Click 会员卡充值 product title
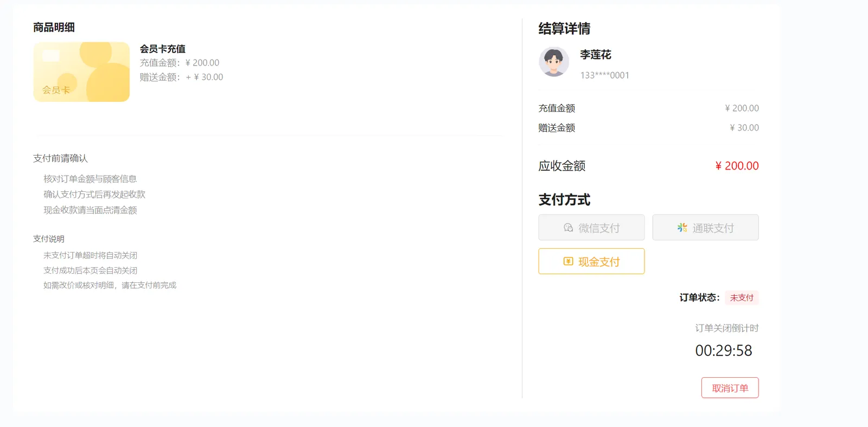 [163, 49]
